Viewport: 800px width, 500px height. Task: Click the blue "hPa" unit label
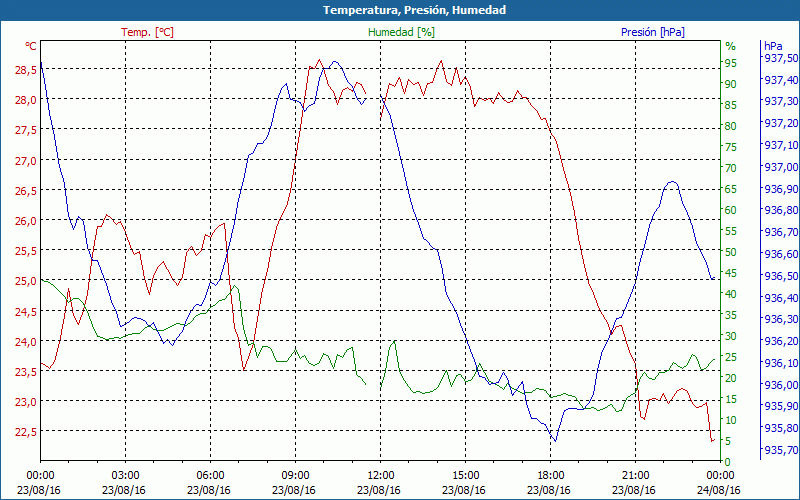(772, 46)
